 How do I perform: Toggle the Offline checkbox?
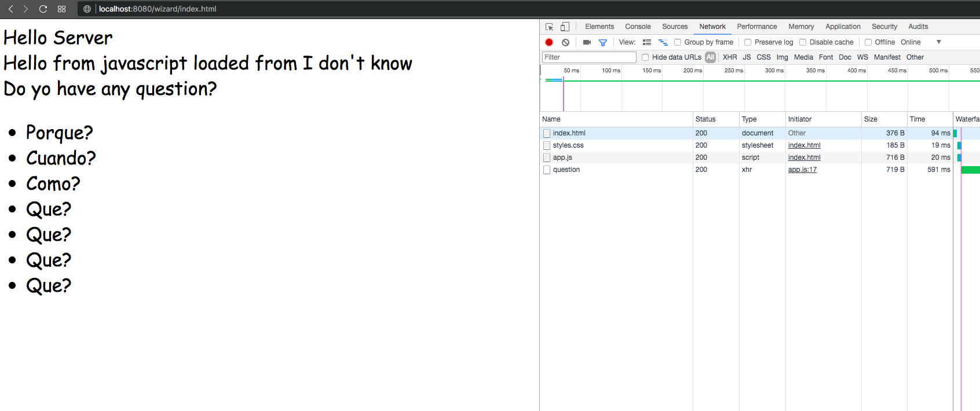point(868,42)
